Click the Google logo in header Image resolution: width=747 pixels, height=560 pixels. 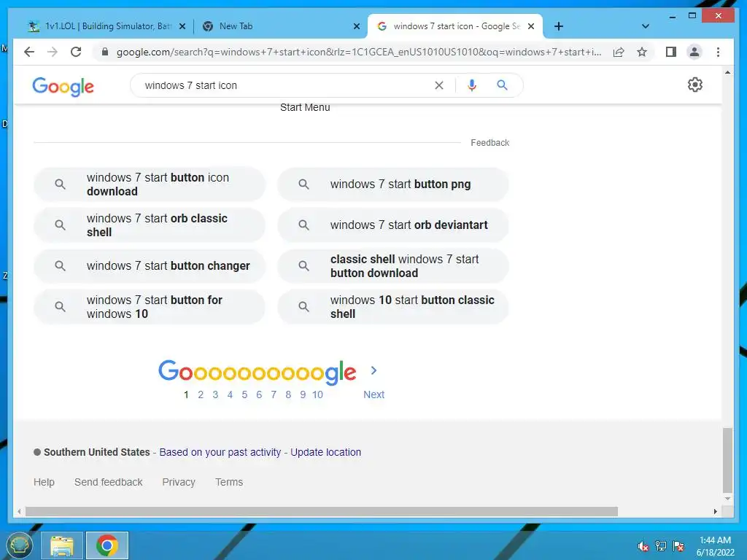point(63,86)
